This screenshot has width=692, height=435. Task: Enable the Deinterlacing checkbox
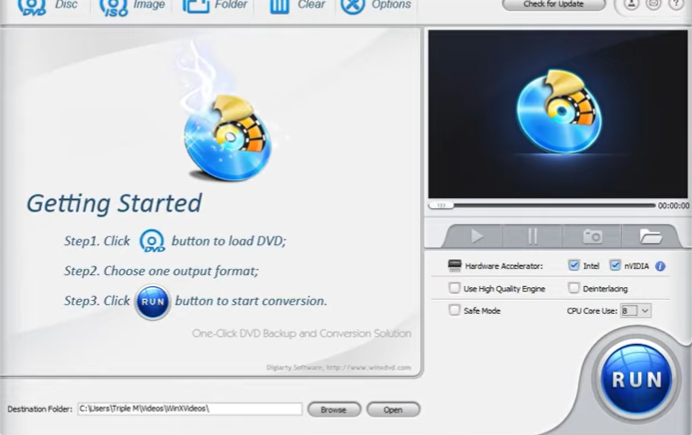tap(573, 288)
